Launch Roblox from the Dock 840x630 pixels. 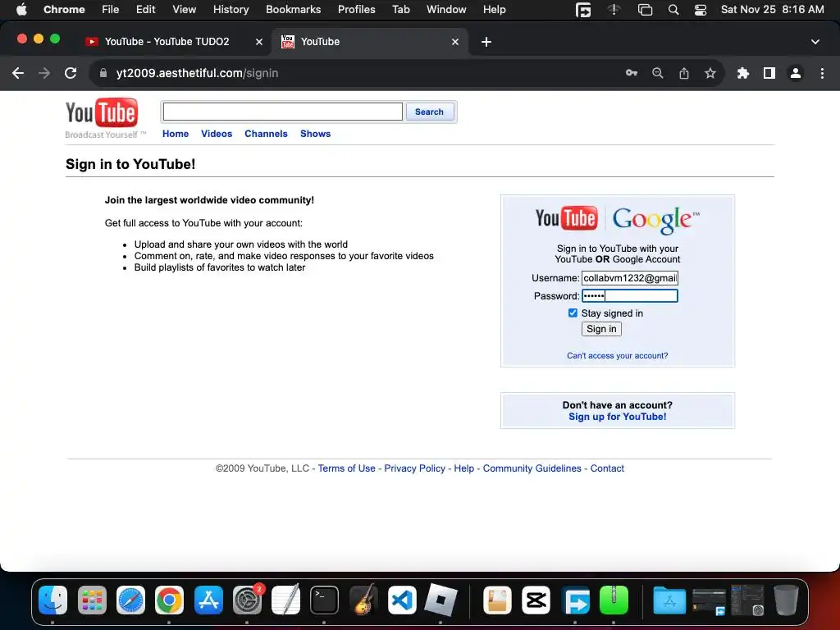(441, 600)
